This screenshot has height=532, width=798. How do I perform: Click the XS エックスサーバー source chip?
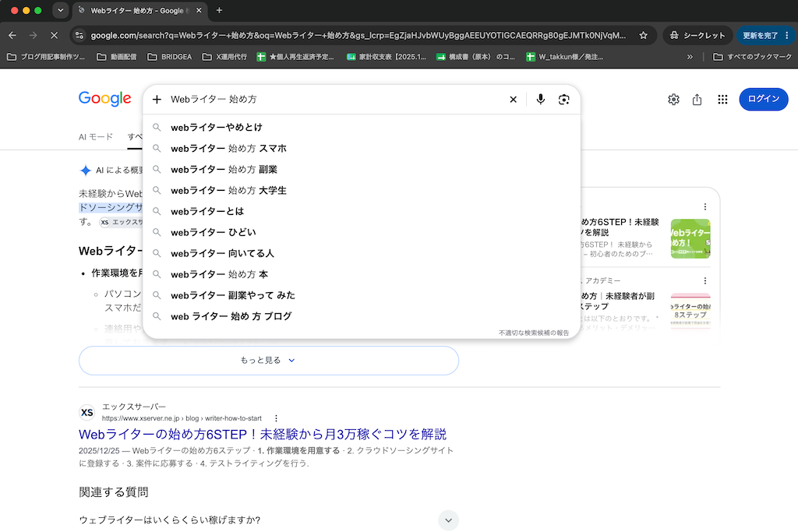[121, 222]
